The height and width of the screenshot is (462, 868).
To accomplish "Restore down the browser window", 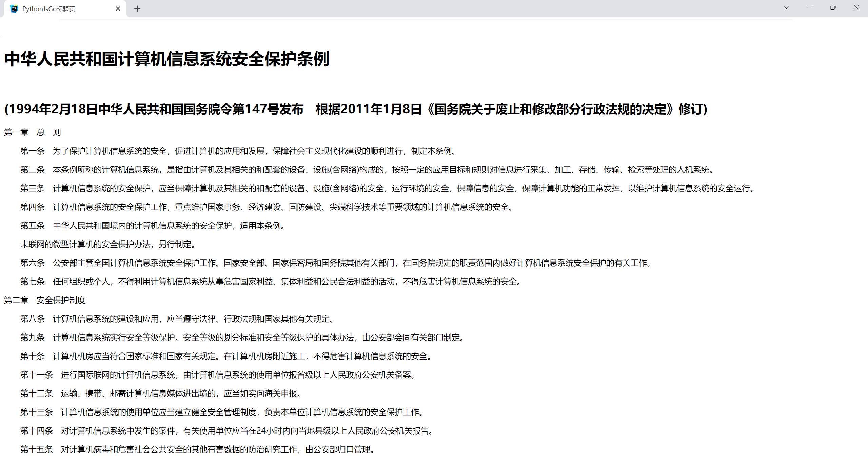I will point(833,7).
